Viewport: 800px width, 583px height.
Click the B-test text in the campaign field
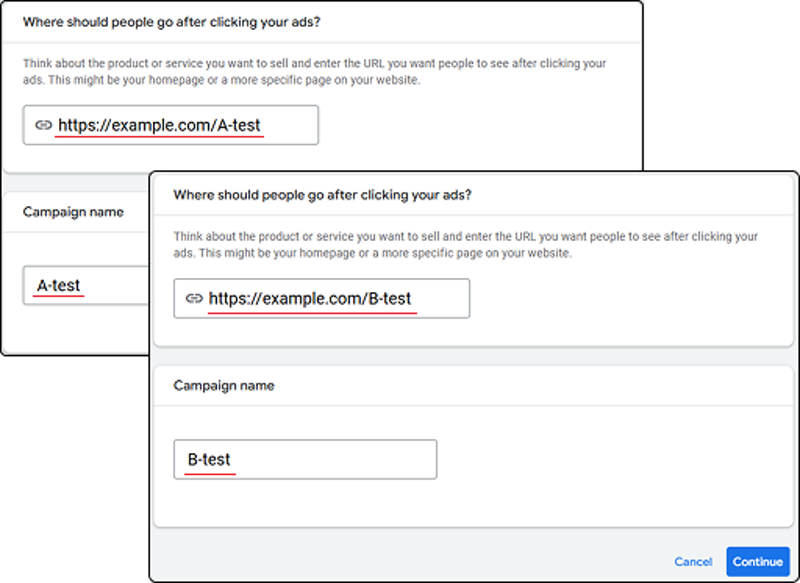click(x=209, y=460)
